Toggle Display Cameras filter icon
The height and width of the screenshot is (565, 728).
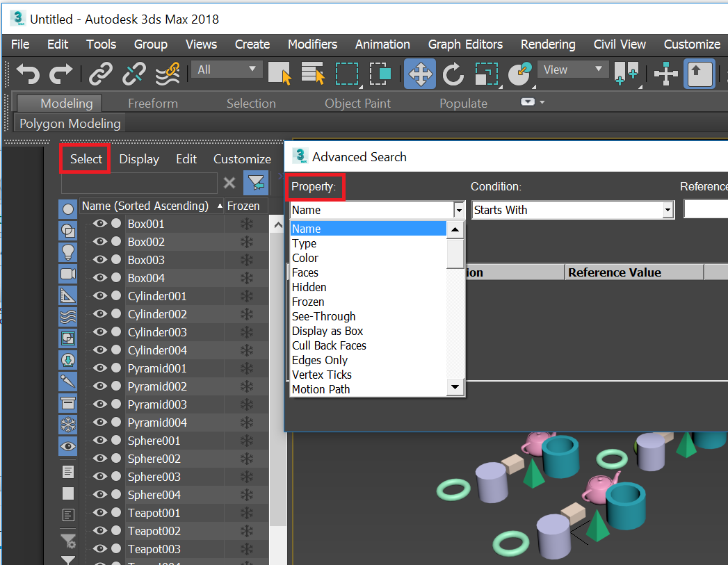point(67,274)
